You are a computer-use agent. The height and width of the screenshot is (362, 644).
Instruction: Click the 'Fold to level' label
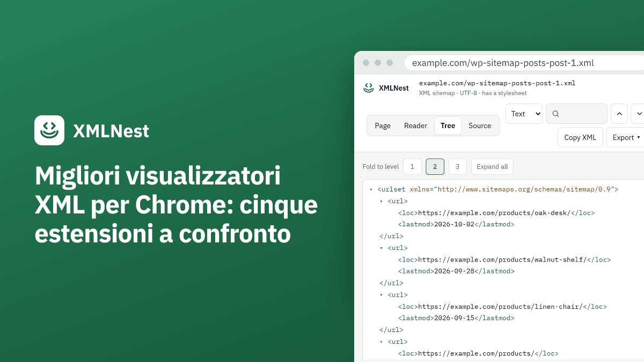pyautogui.click(x=381, y=167)
